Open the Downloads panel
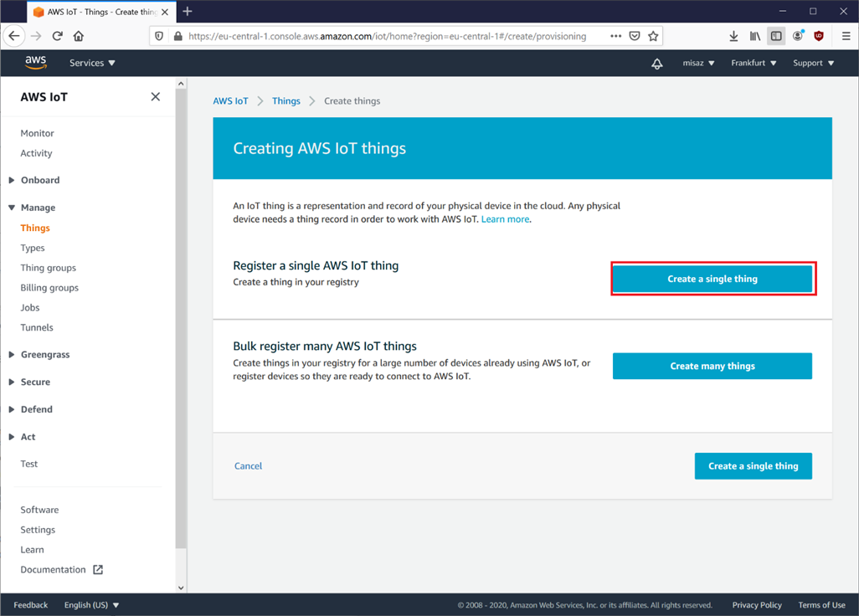This screenshot has width=859, height=616. pos(733,36)
